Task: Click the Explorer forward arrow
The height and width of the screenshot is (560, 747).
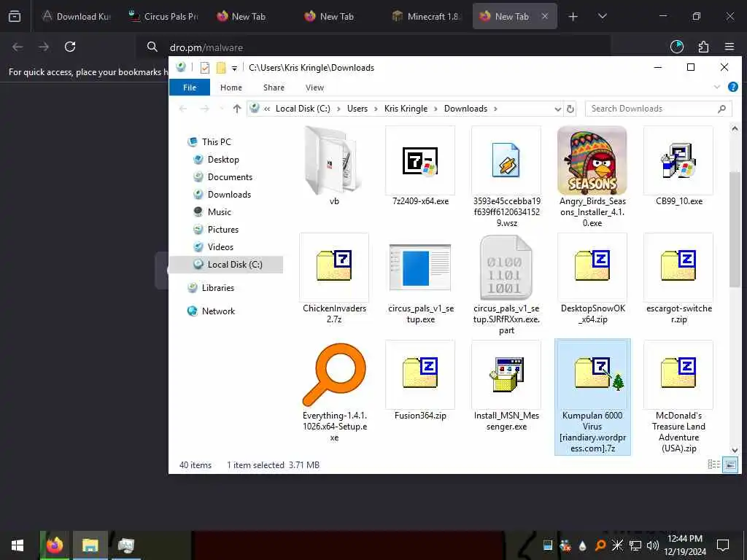Action: point(204,109)
